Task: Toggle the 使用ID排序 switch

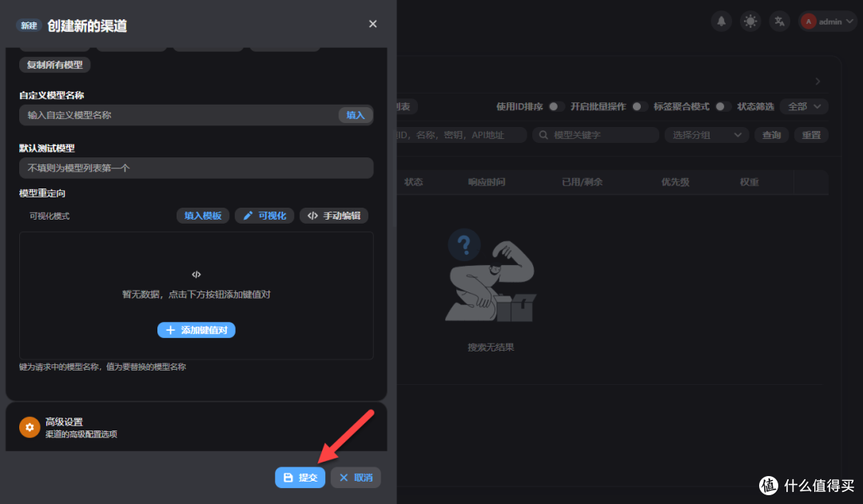Action: point(556,107)
